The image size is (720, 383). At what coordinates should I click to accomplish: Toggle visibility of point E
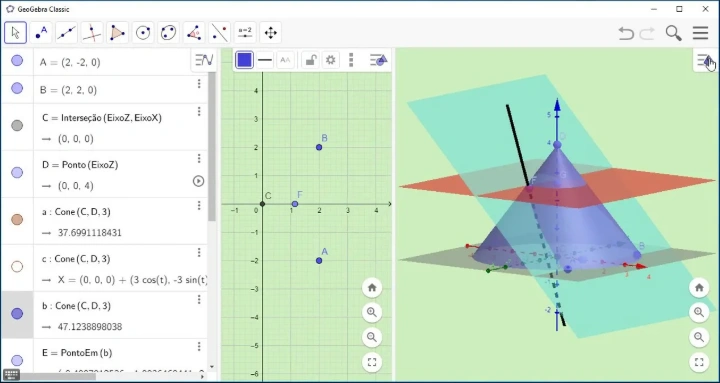tap(17, 360)
